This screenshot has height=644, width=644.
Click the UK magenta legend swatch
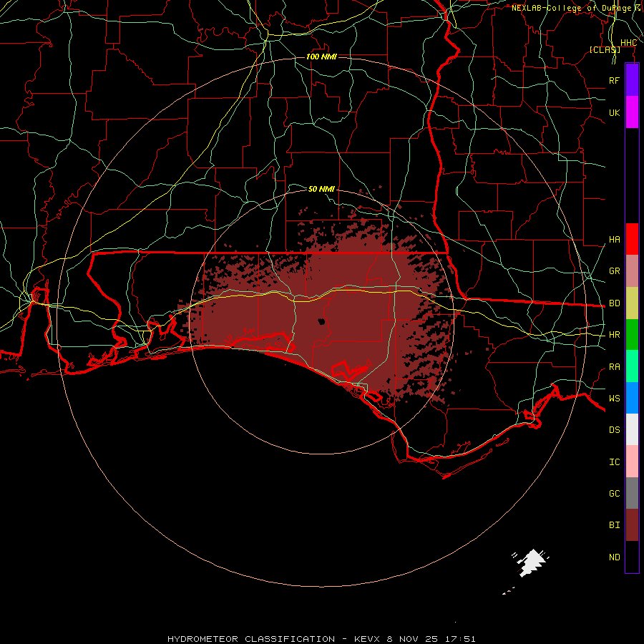(632, 112)
